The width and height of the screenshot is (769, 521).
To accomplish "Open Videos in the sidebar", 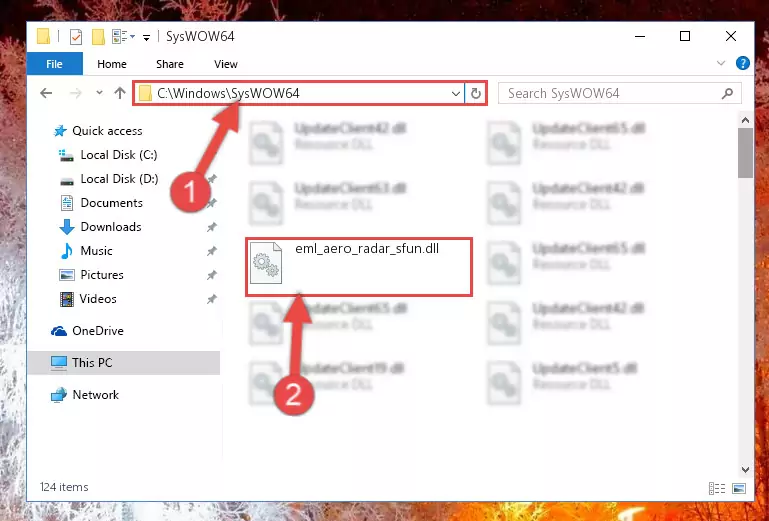I will click(x=98, y=299).
